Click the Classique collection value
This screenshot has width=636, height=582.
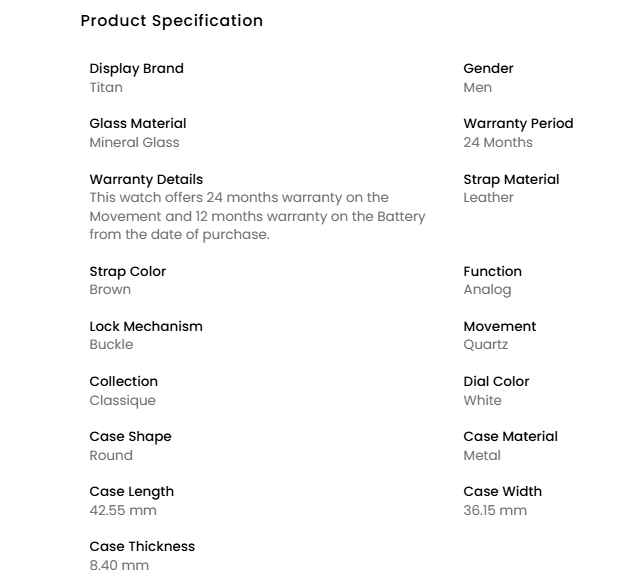point(122,400)
